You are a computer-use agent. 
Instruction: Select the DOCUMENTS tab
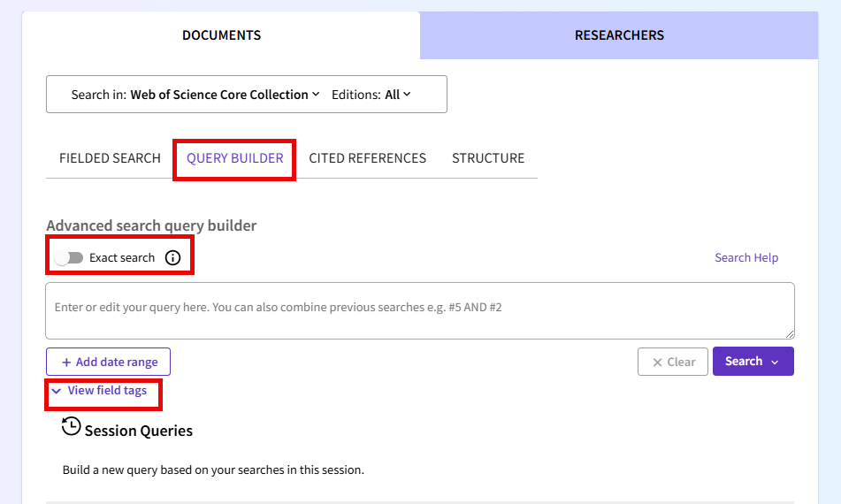click(221, 35)
